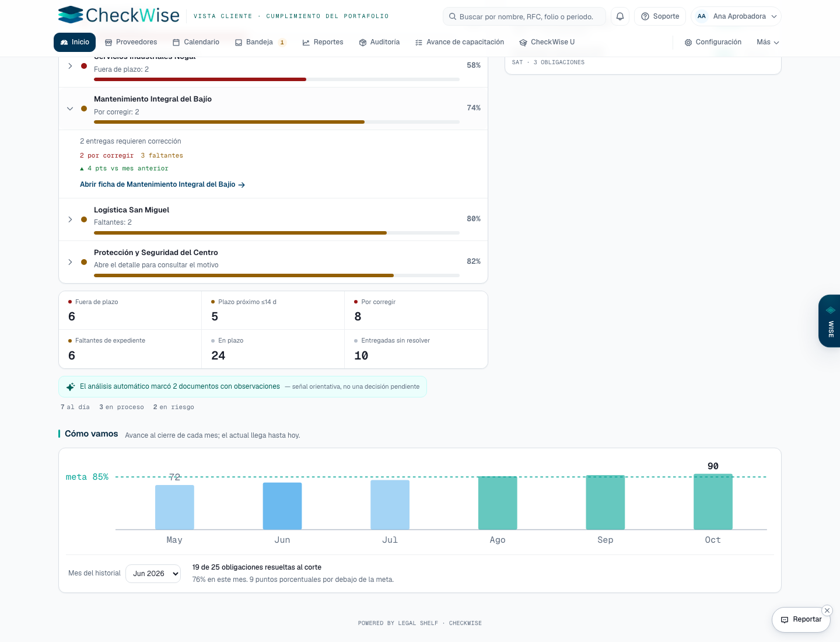The image size is (840, 642).
Task: Go to Inicio tab
Action: pos(75,42)
